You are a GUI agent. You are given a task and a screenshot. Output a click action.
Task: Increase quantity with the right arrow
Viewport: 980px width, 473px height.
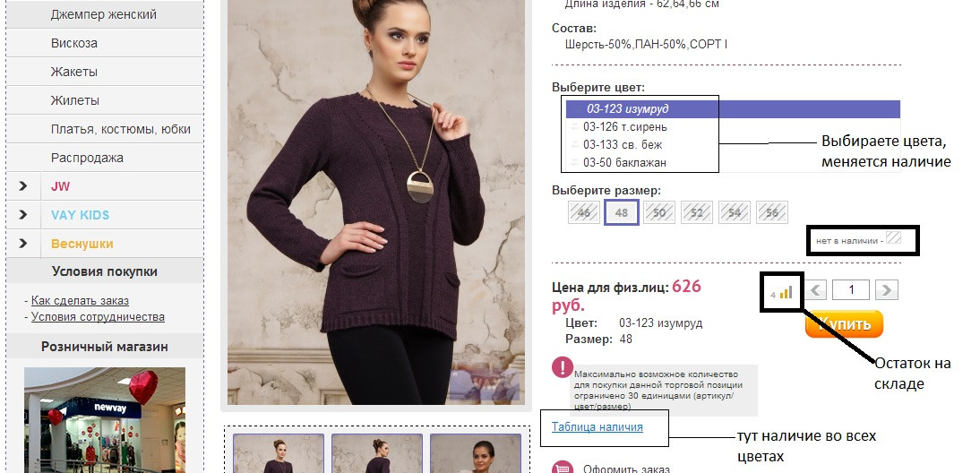point(887,290)
